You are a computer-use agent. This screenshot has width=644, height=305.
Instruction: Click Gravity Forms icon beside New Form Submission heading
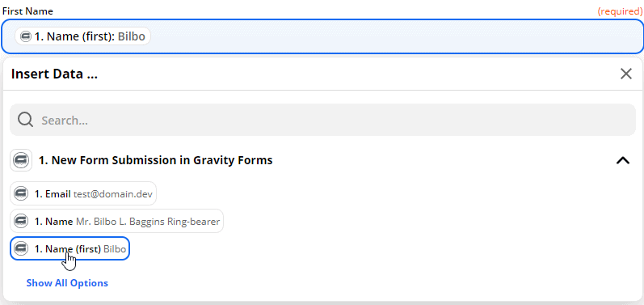(21, 160)
